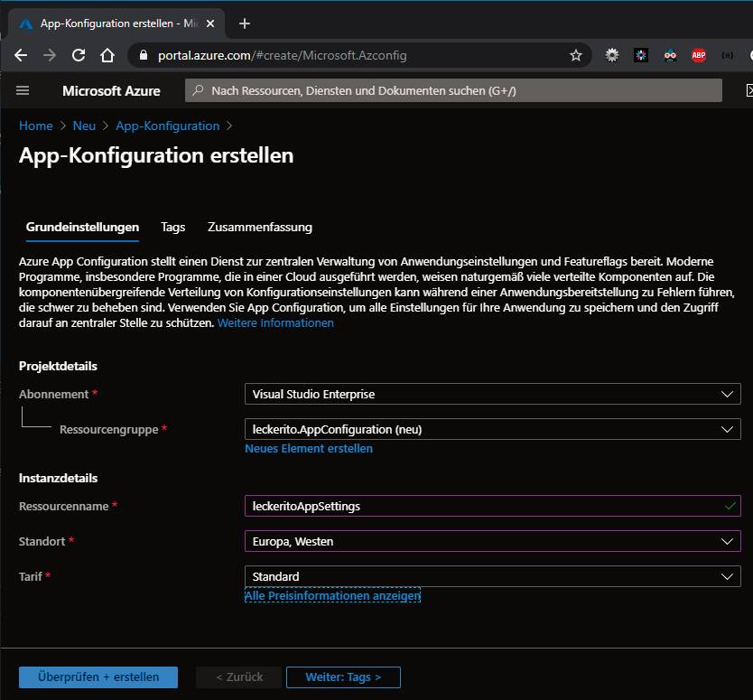Open the ABP Adblock Plus extension

[x=699, y=55]
